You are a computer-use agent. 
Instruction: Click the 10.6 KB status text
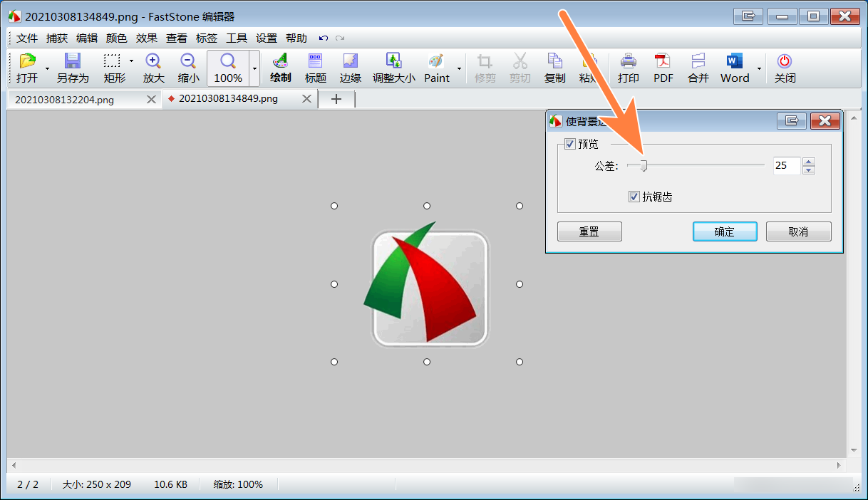(170, 484)
